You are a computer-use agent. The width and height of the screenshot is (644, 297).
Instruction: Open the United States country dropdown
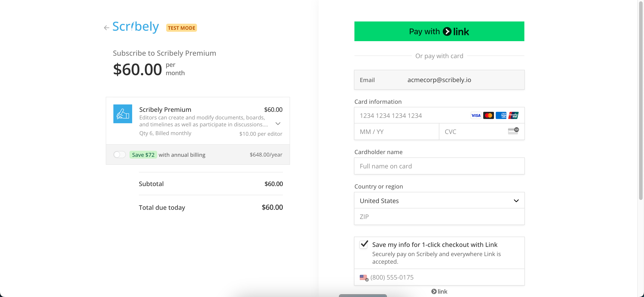(439, 201)
